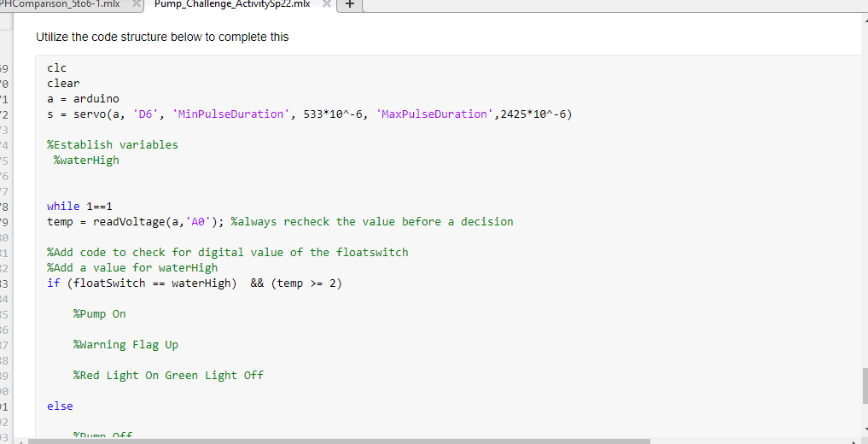Click the horizontal scrollbar thumb

339,441
